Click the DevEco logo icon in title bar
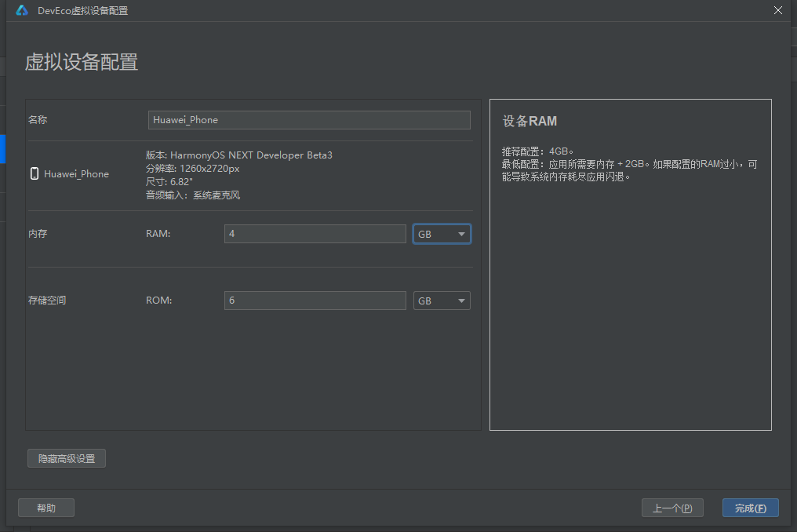 22,10
